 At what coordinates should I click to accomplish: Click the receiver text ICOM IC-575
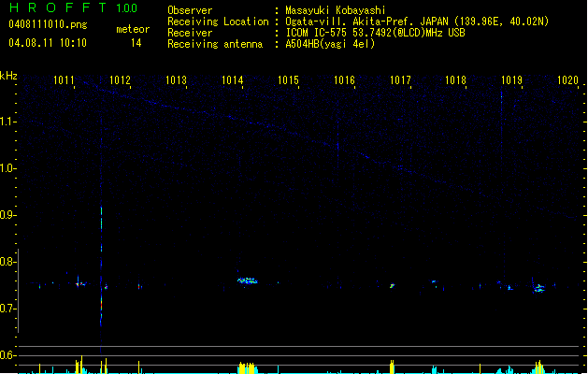[x=316, y=33]
